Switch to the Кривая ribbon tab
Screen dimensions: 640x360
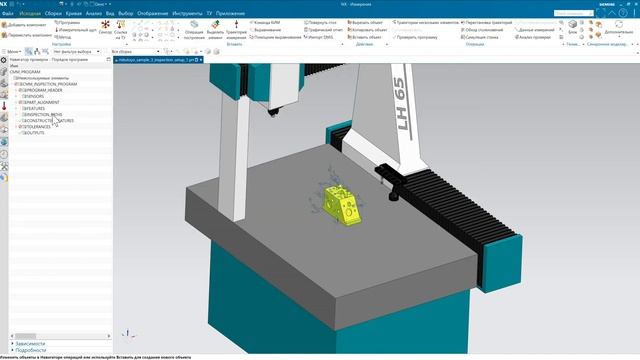(74, 13)
